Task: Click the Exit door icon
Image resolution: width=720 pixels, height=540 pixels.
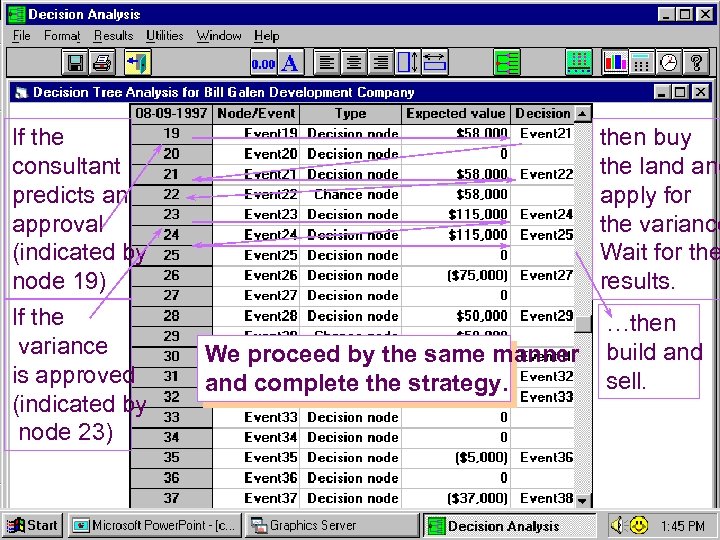Action: click(x=138, y=62)
